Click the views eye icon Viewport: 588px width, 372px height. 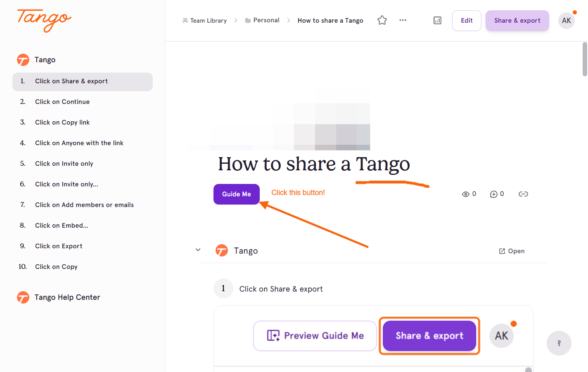click(x=466, y=194)
